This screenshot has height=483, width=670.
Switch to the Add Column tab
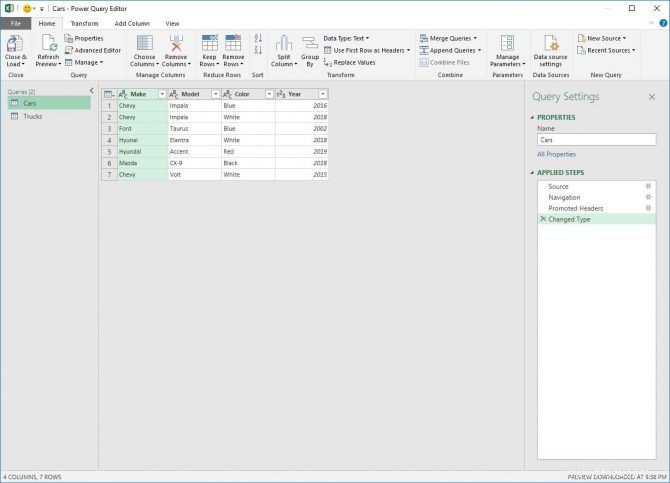132,24
